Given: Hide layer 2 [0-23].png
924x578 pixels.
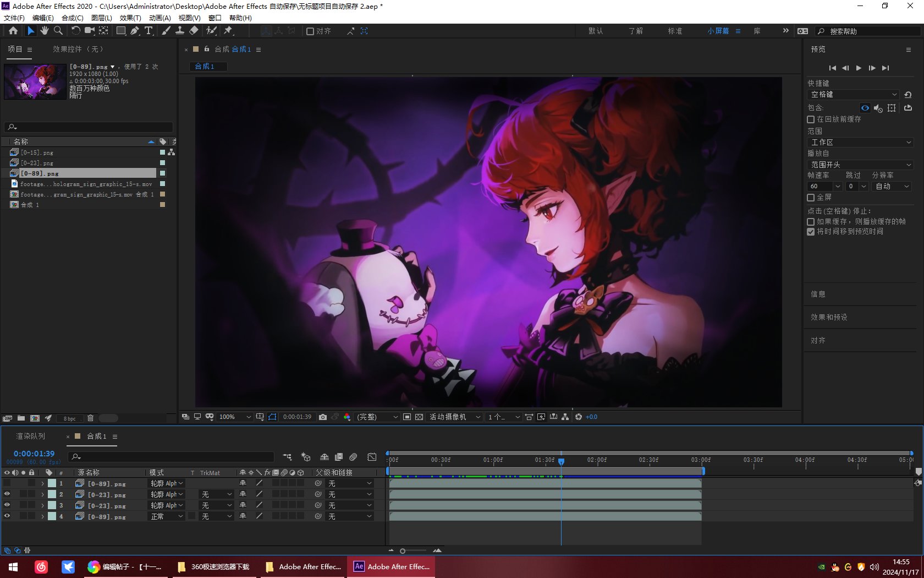Looking at the screenshot, I should point(7,494).
